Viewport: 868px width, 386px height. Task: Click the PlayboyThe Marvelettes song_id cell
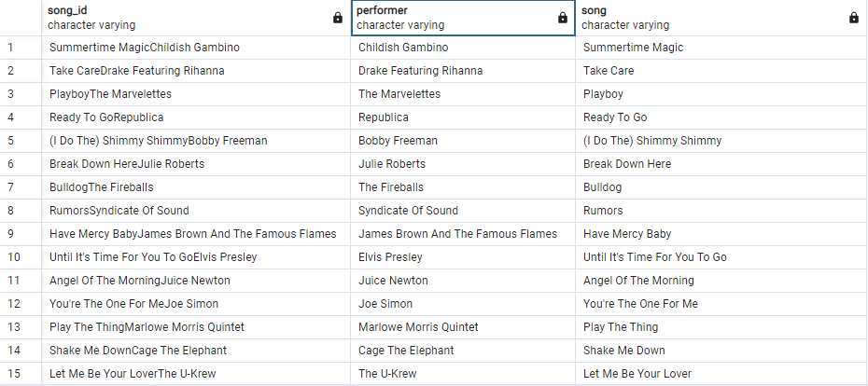(110, 94)
